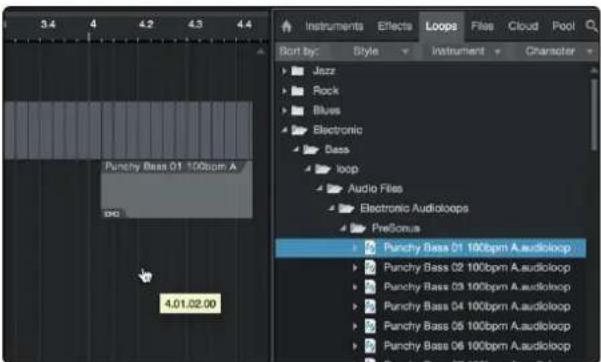Click bar 4 on the timeline ruler
This screenshot has width=601, height=362.
pyautogui.click(x=92, y=24)
